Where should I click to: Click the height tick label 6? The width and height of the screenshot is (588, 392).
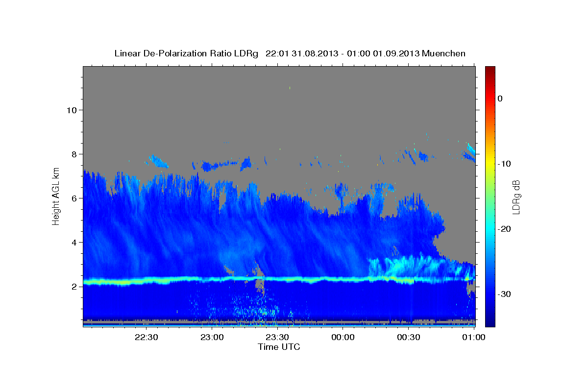(x=74, y=198)
